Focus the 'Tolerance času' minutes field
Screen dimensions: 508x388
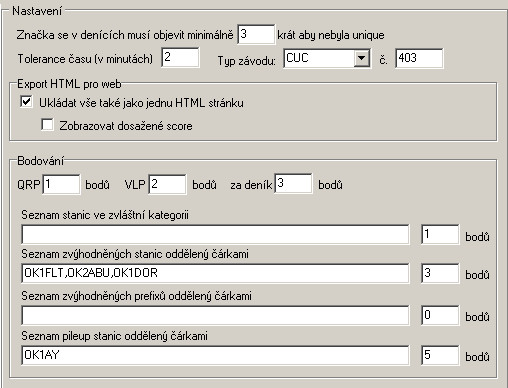(x=180, y=57)
